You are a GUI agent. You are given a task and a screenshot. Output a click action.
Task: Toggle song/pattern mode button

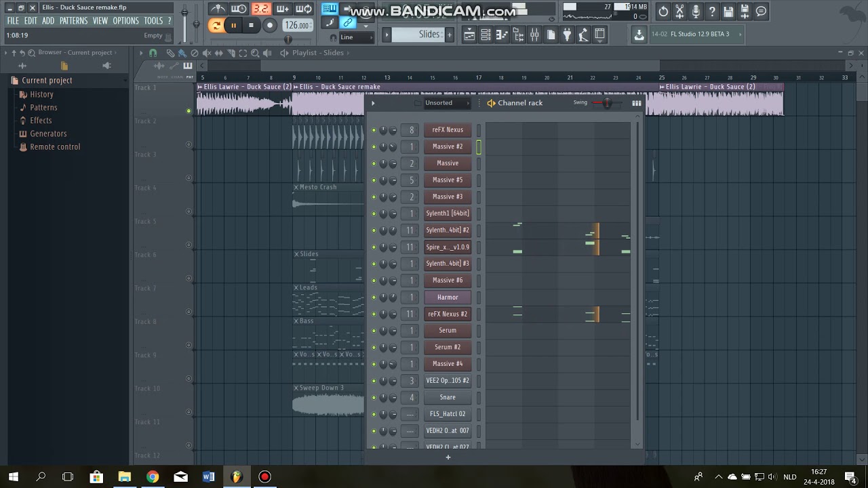[216, 26]
